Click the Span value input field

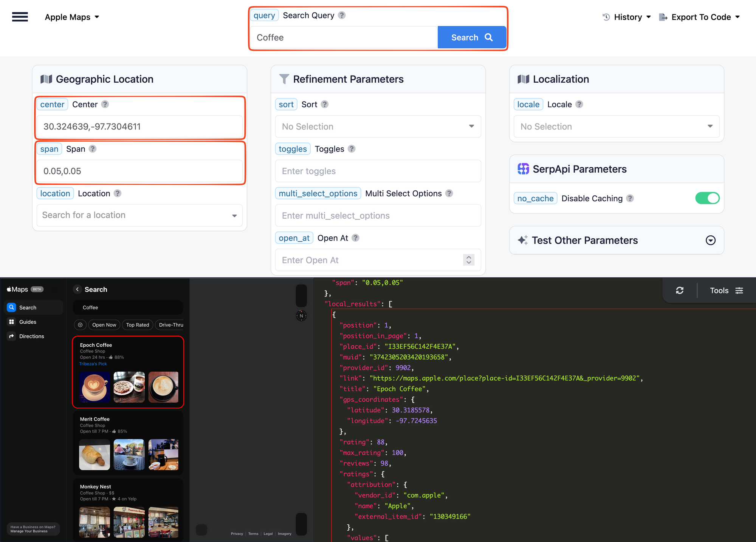tap(139, 171)
